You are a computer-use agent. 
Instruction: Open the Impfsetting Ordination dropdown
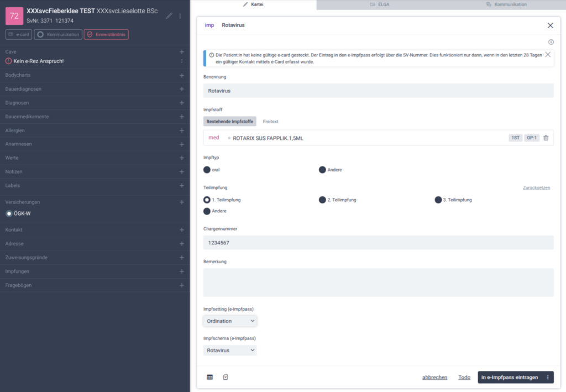[x=230, y=321]
